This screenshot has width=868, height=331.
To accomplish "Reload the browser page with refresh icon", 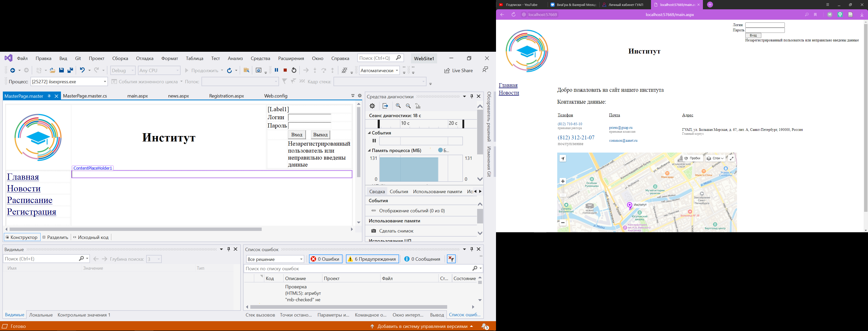I will pos(514,14).
